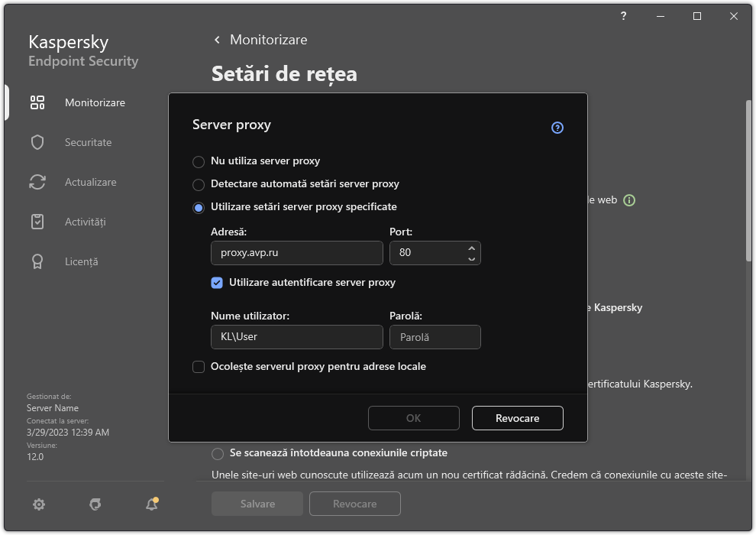Decrease the Port number

tap(473, 258)
